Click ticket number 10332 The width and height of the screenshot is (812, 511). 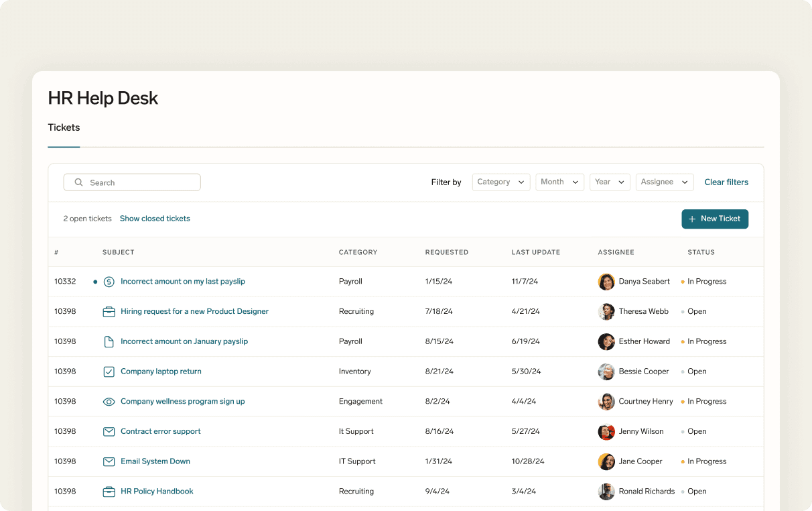[65, 282]
